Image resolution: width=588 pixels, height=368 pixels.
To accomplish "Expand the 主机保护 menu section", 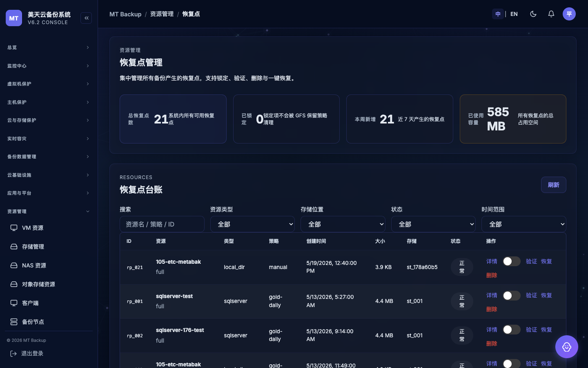I will [49, 102].
